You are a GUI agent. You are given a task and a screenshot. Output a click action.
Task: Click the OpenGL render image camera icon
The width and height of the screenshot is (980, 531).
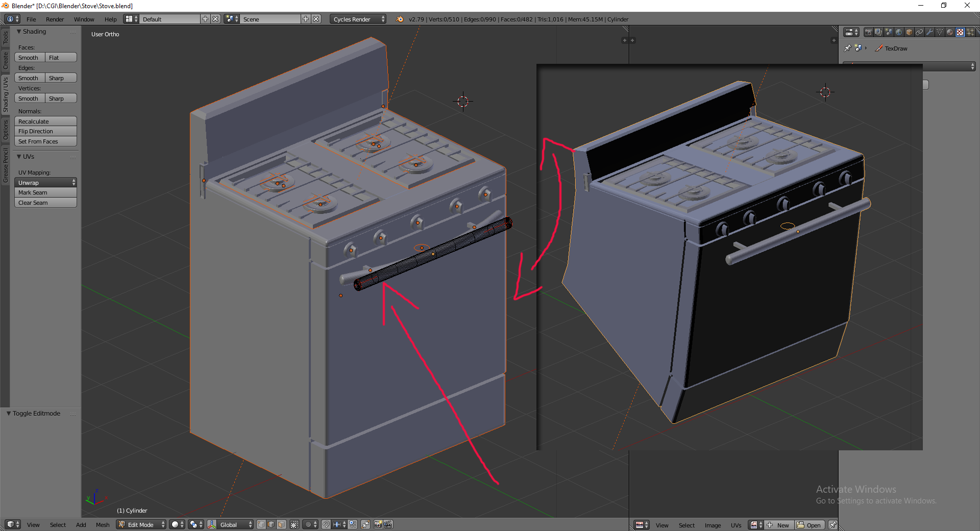pos(378,524)
